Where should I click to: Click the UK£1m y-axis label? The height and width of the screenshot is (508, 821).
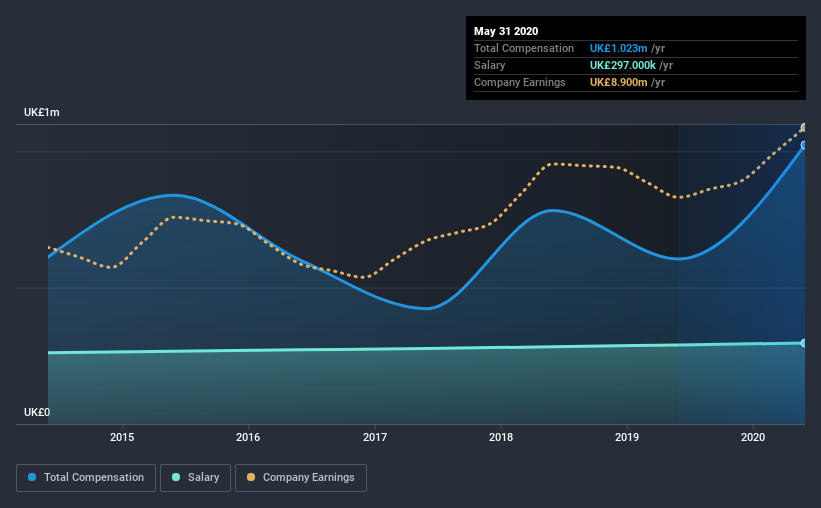pyautogui.click(x=41, y=113)
